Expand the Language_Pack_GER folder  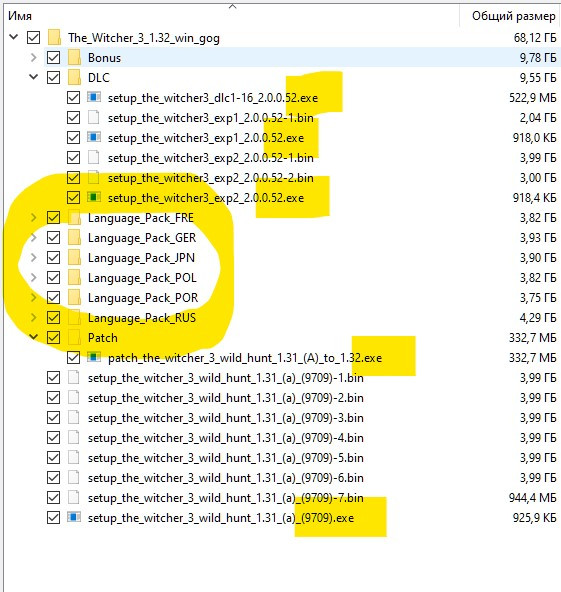point(34,237)
